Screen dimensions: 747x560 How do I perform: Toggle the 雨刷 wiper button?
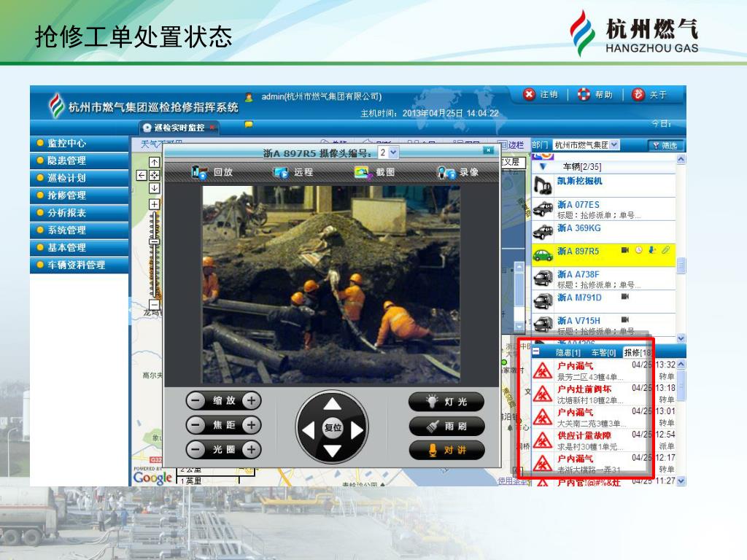(446, 426)
